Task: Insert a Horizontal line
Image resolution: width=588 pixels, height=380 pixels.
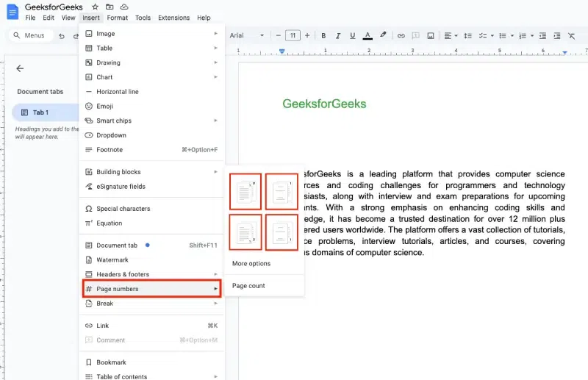Action: (x=151, y=92)
